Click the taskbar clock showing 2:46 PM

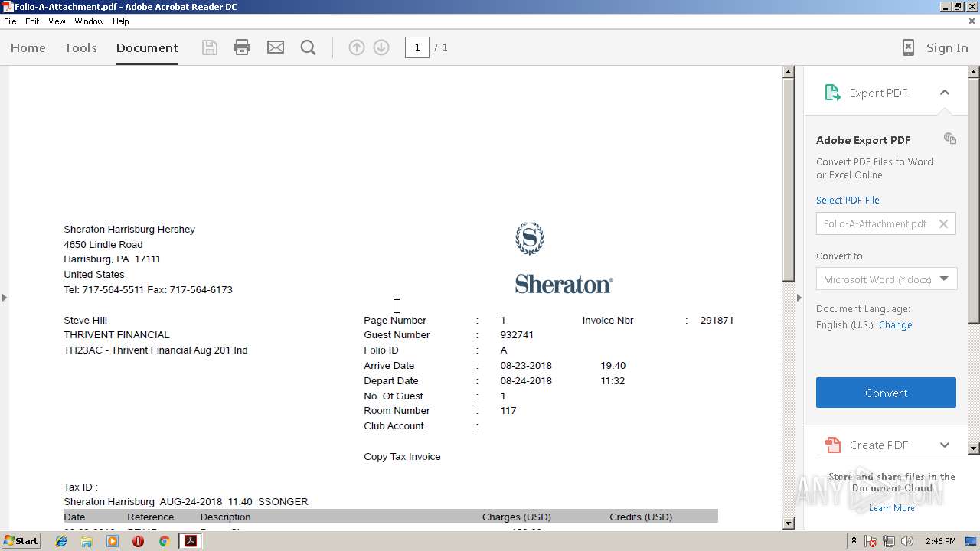point(940,541)
